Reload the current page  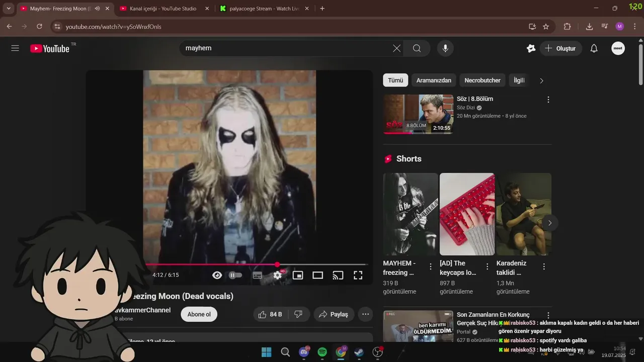click(x=40, y=27)
